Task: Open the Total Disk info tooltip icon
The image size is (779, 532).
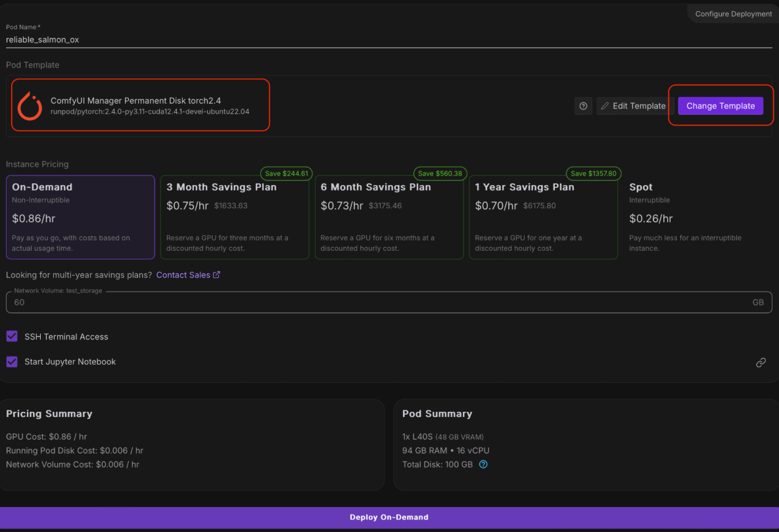Action: 483,464
